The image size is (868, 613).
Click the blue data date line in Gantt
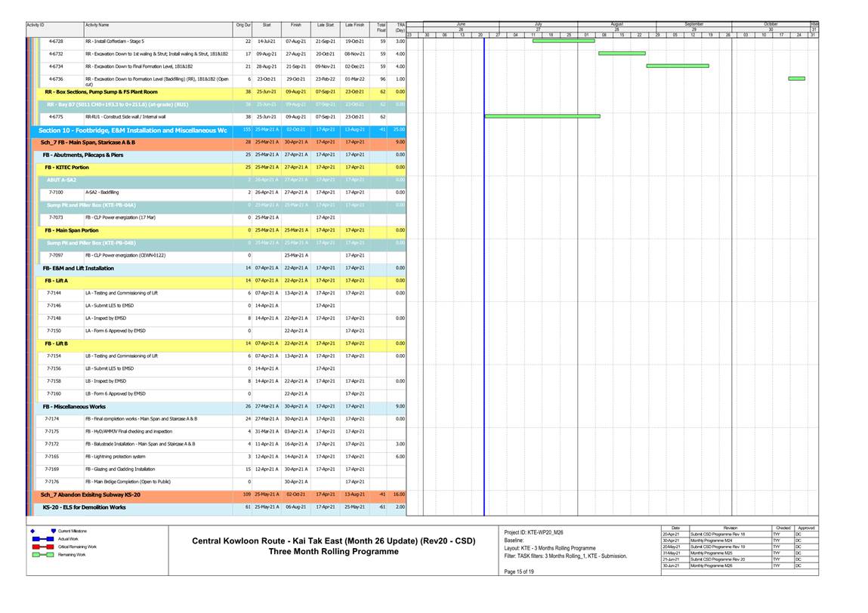[483, 302]
